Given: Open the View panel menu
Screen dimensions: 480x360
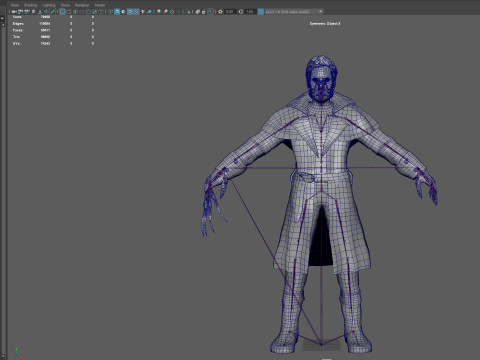Looking at the screenshot, I should pyautogui.click(x=15, y=5).
